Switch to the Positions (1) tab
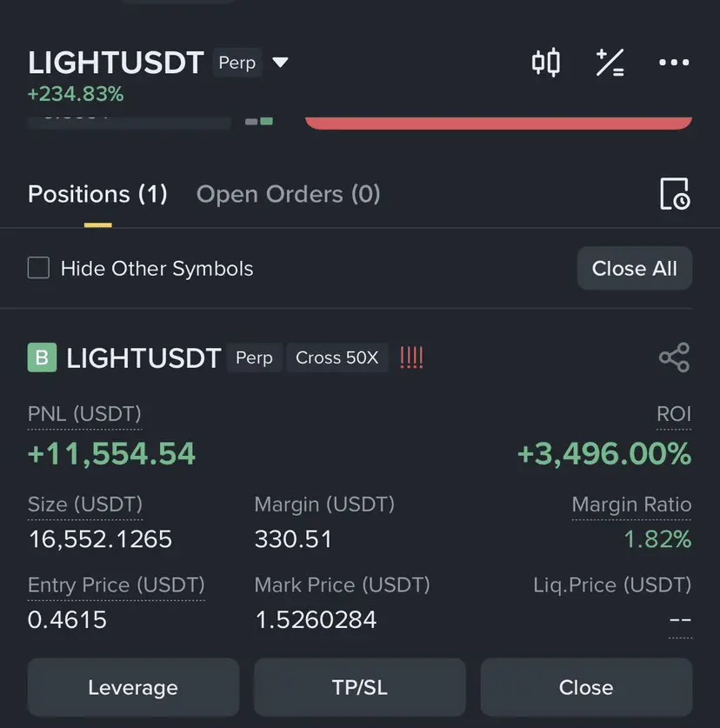Viewport: 720px width, 728px height. (97, 194)
